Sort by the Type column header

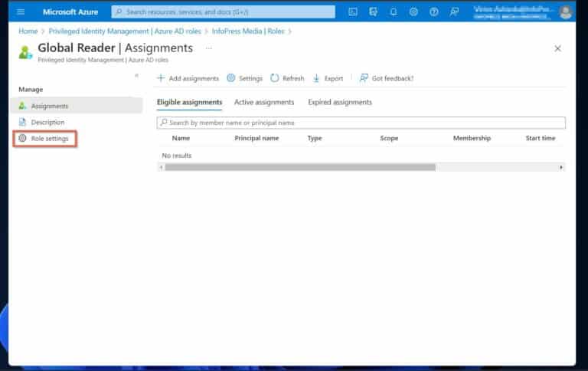315,138
